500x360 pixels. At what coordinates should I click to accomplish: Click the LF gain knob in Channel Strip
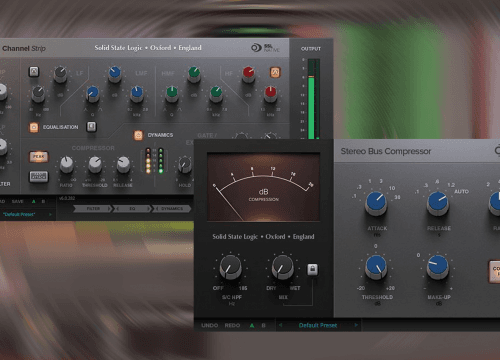(x=60, y=74)
